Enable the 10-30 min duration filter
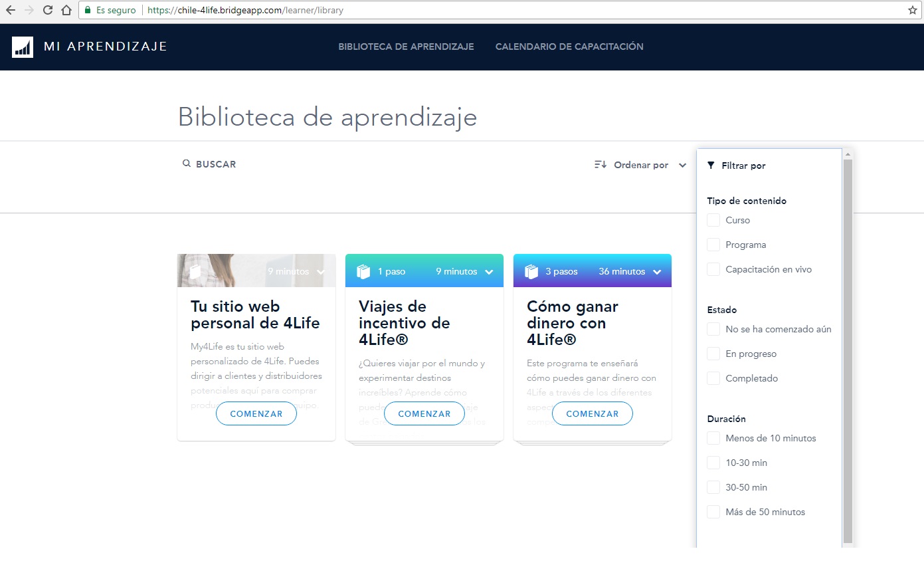The width and height of the screenshot is (924, 563). (713, 463)
